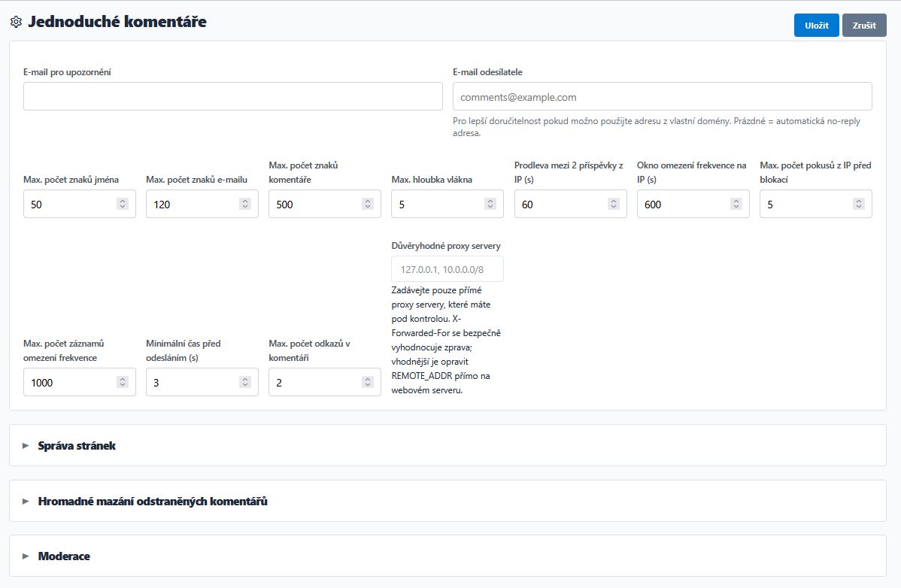Click stepper arrows of Max. počet pokusů z IP
This screenshot has height=588, width=901.
(858, 204)
